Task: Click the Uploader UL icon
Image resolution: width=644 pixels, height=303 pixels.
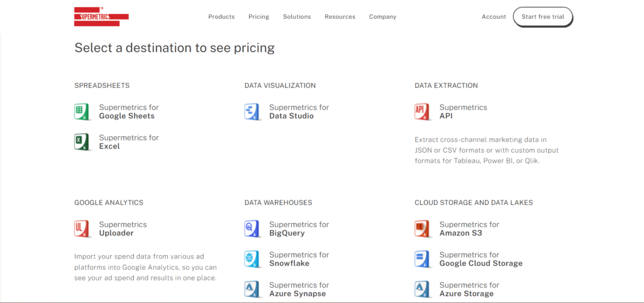Action: coord(81,229)
